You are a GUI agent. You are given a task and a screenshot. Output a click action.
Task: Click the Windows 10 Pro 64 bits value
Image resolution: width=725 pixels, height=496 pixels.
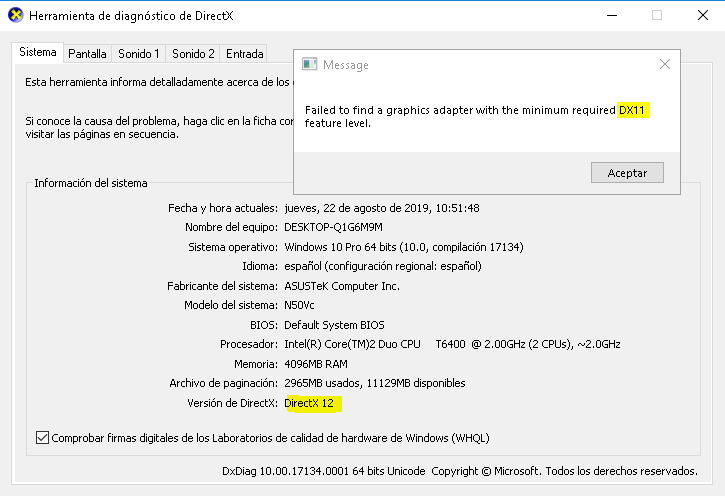click(x=404, y=247)
